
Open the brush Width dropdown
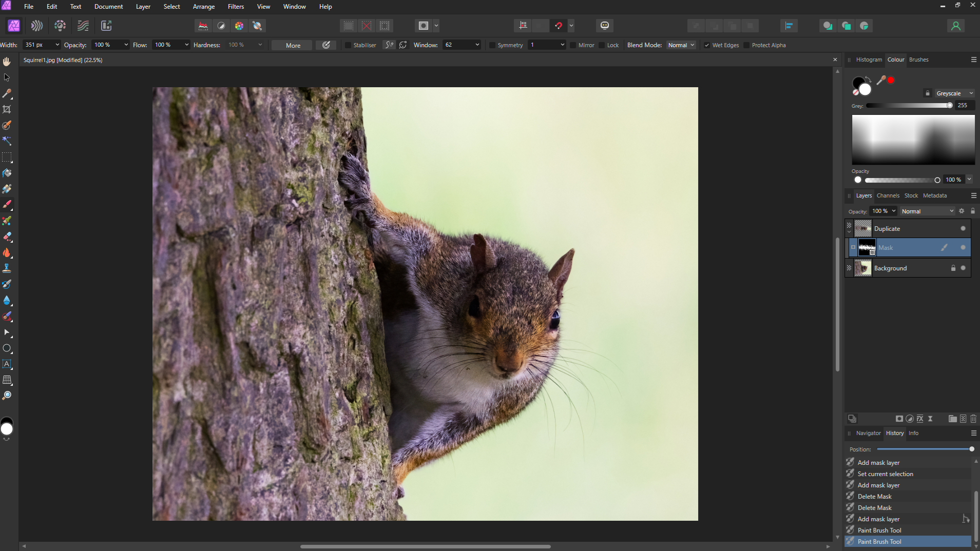(56, 45)
